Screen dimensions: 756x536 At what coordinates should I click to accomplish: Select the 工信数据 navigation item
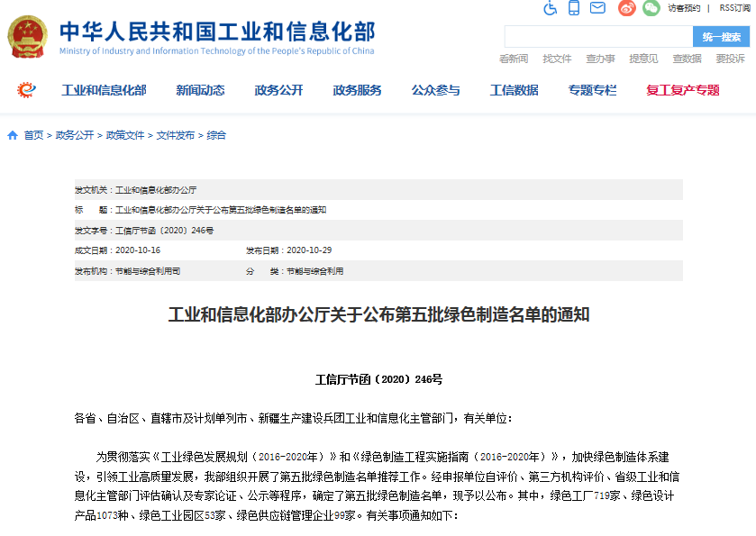[x=514, y=90]
